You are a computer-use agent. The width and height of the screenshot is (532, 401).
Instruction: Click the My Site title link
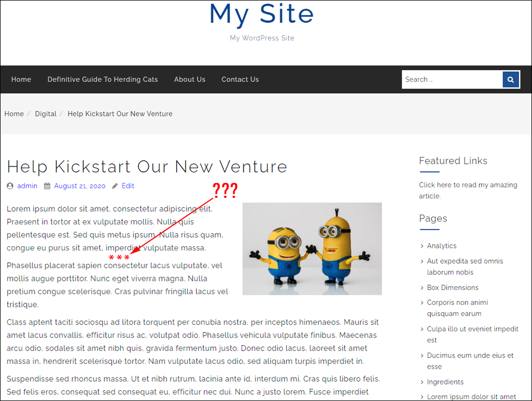(x=262, y=14)
